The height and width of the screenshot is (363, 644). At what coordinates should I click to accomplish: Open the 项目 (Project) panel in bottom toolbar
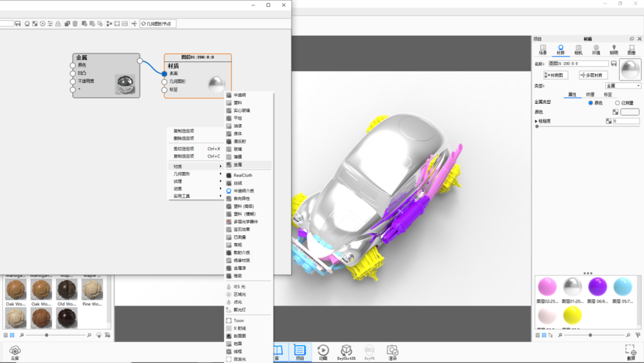click(300, 352)
